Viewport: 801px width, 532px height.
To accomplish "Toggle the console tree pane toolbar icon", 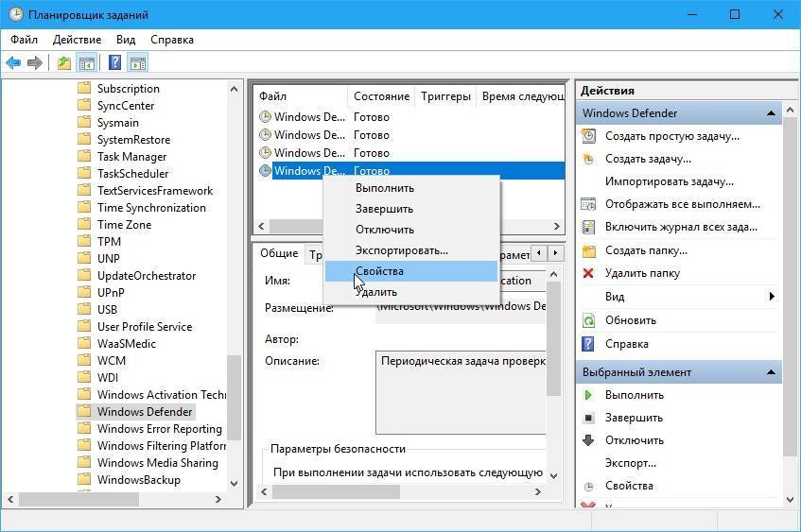I will pos(86,63).
